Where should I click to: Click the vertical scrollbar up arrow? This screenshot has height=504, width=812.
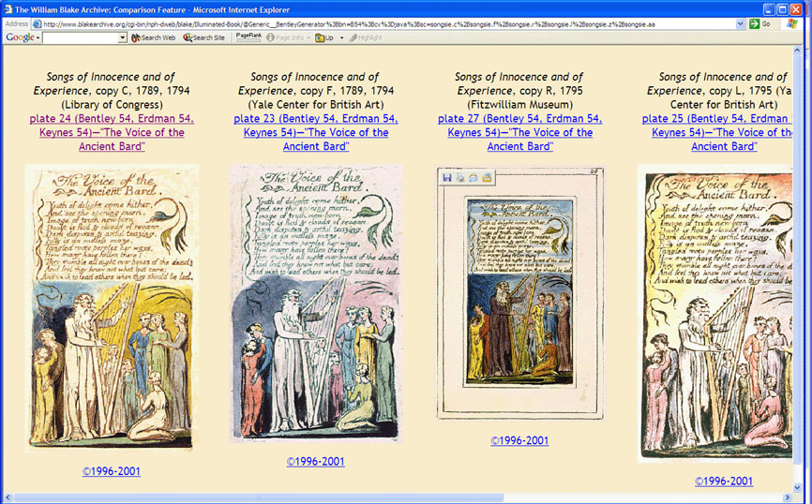pos(798,51)
